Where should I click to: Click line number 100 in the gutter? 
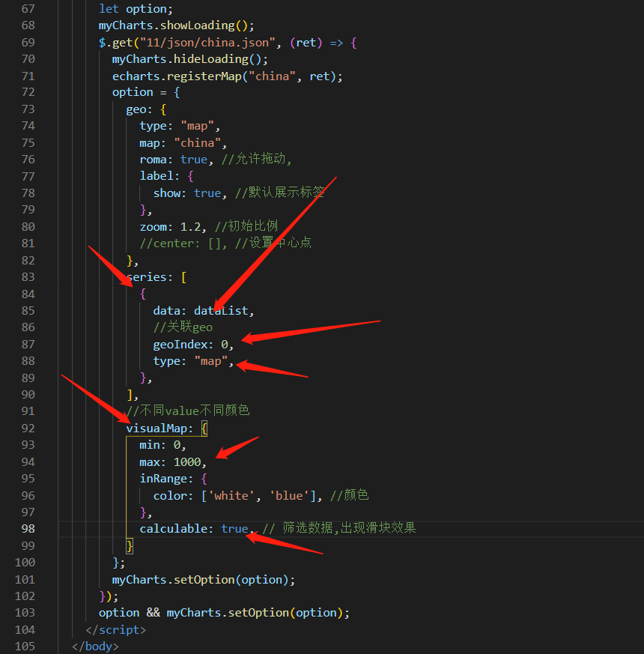(x=25, y=563)
